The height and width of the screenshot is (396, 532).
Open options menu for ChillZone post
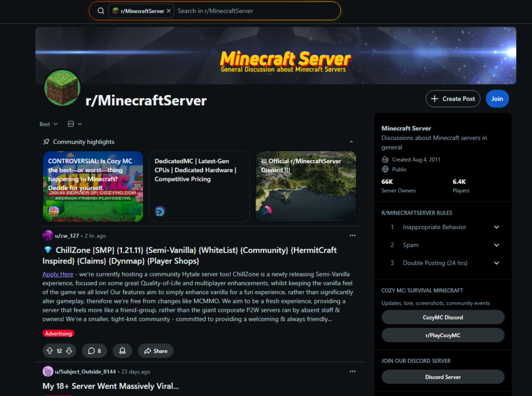tap(353, 235)
